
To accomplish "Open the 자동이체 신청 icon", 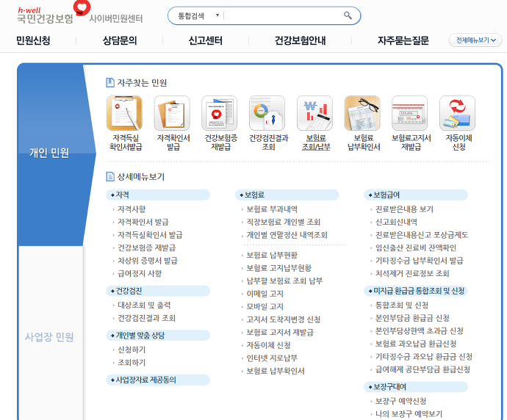I will point(457,113).
